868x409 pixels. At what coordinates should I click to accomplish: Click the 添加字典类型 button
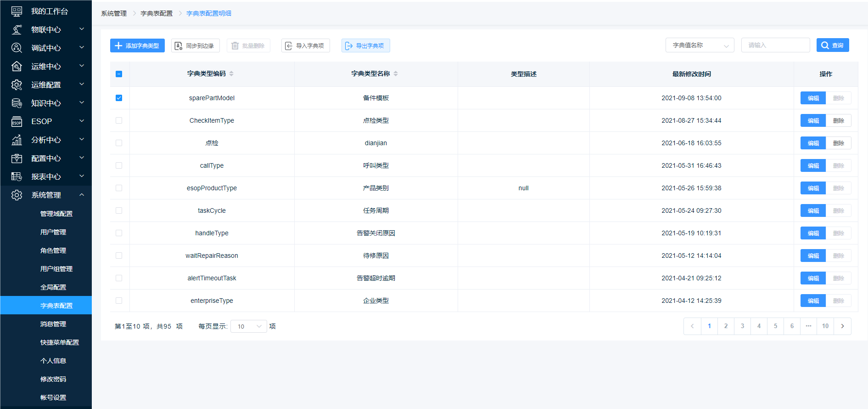pos(137,45)
